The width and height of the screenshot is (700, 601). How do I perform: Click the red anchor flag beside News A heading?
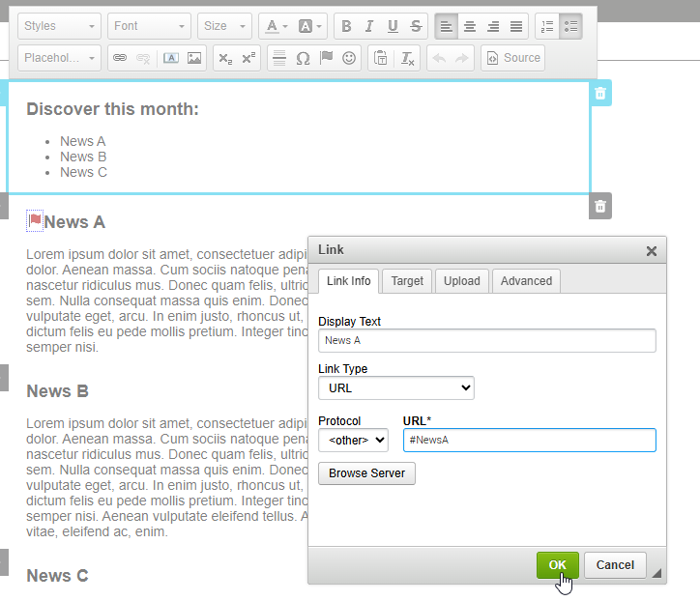35,221
